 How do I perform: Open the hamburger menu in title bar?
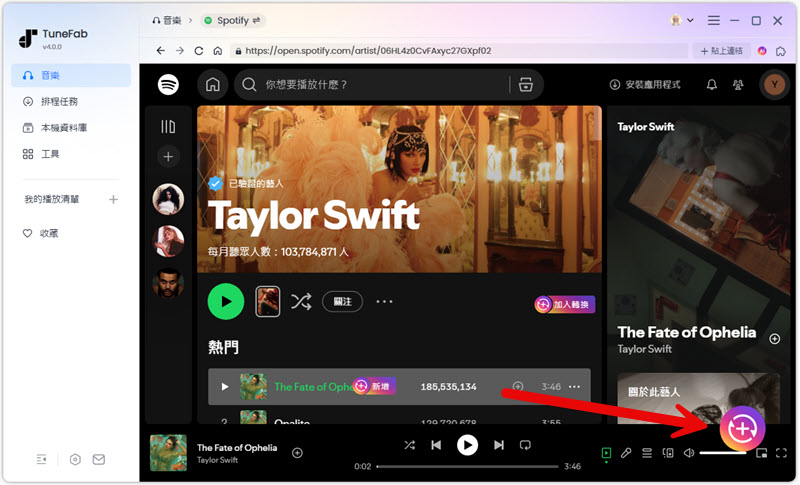714,20
